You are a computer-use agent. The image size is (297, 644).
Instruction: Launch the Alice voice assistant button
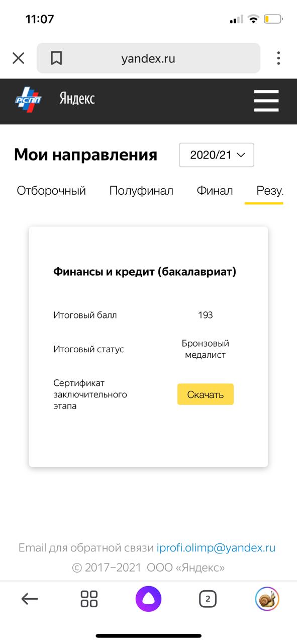(x=148, y=599)
